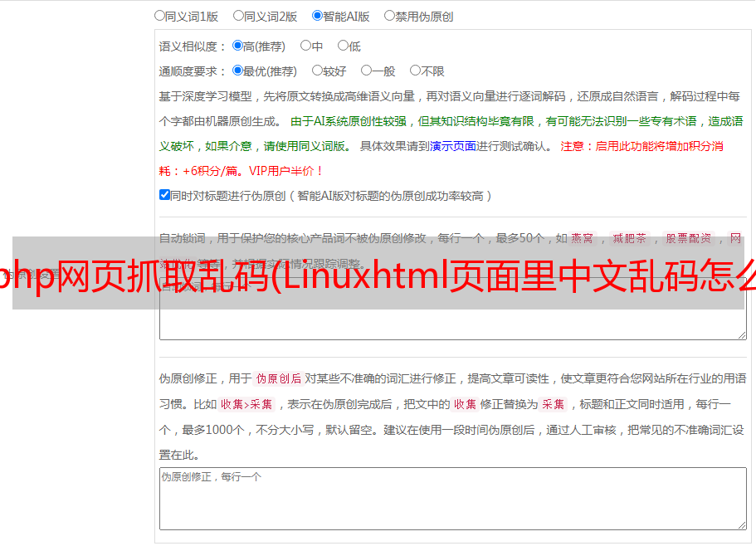
Task: Set 通顺度要求 to 最优(推荐)
Action: [237, 71]
